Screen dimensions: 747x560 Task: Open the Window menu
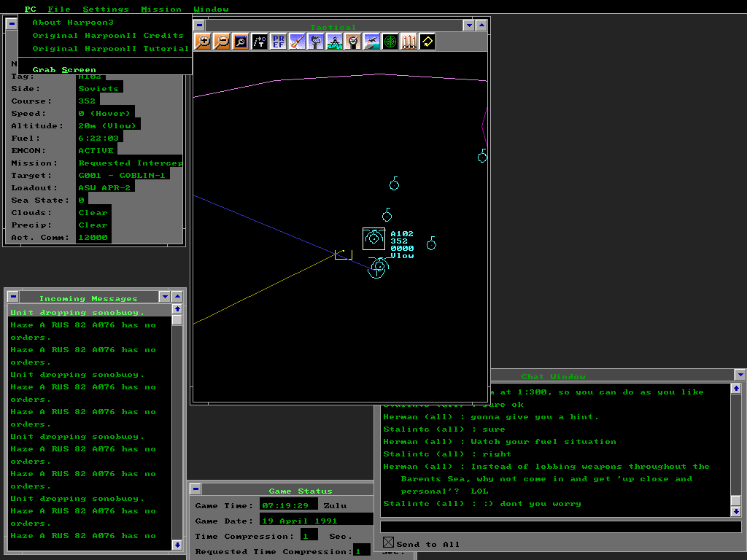point(211,9)
